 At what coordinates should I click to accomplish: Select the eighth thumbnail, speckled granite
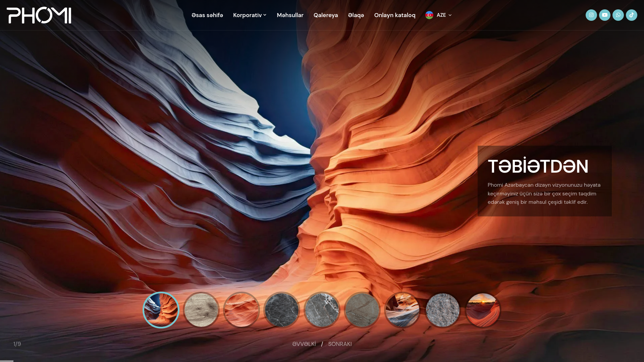coord(443,310)
